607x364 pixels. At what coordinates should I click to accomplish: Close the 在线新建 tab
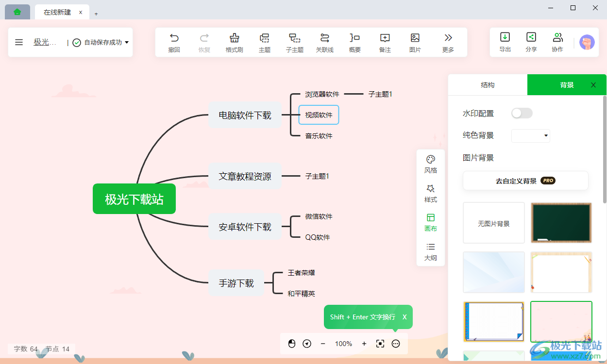click(x=81, y=12)
